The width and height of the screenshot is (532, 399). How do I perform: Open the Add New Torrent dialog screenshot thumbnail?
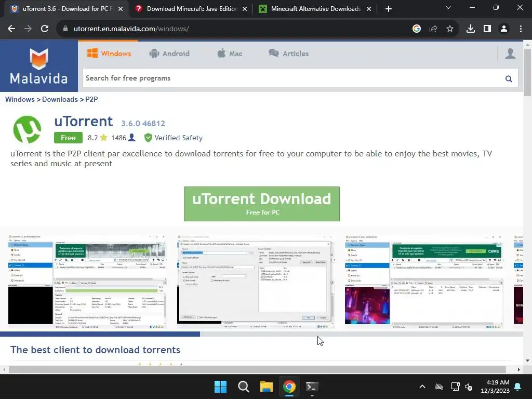coord(256,281)
